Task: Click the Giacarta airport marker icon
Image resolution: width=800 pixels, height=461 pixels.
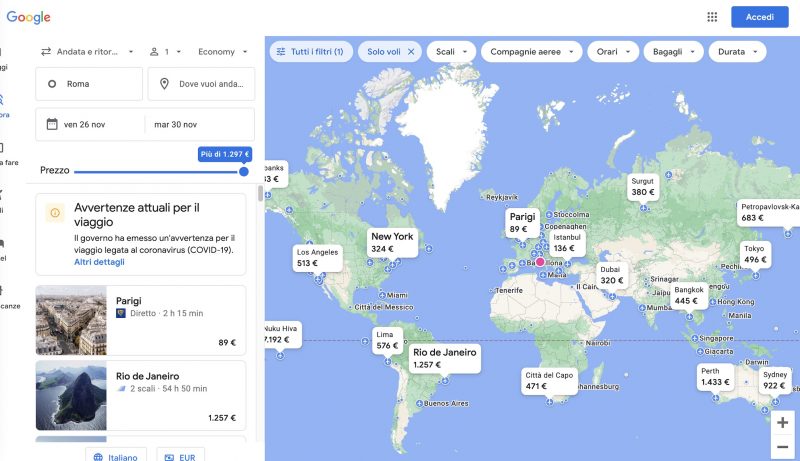Action: point(700,351)
